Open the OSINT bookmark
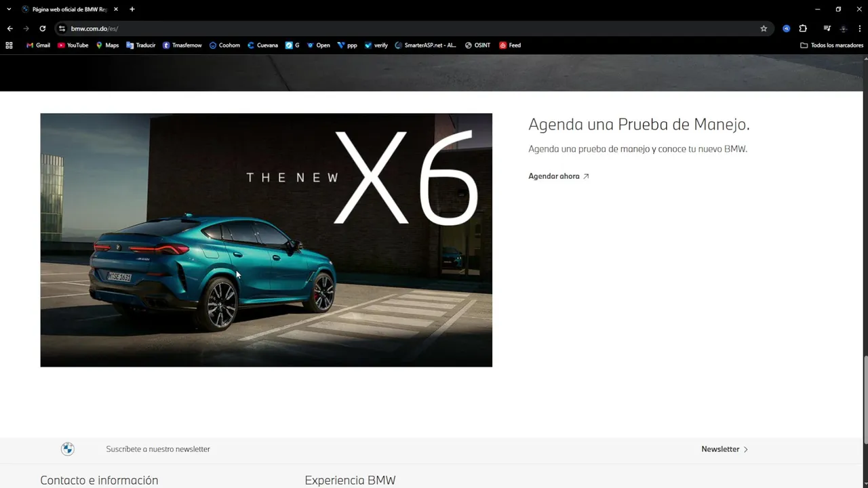 click(x=477, y=45)
